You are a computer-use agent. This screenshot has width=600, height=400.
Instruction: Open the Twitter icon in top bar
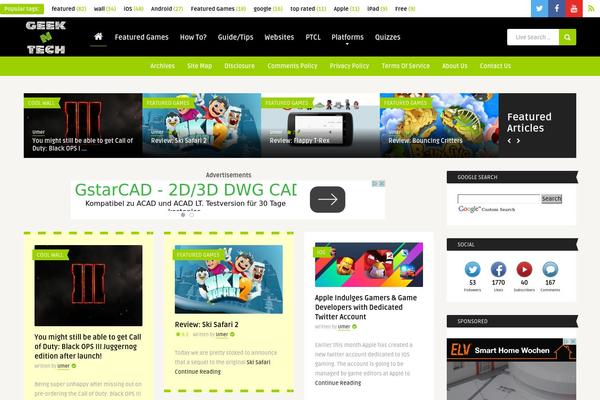click(x=539, y=8)
